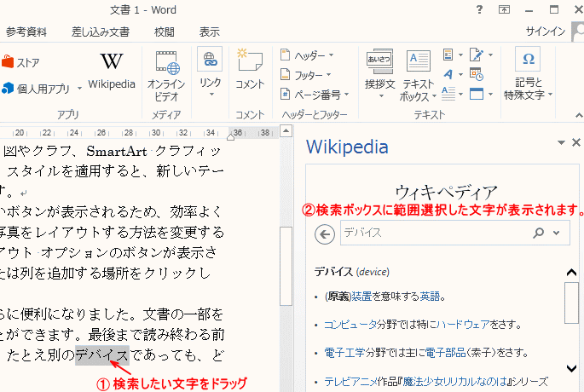Expand the object dropdown arrow

[490, 94]
